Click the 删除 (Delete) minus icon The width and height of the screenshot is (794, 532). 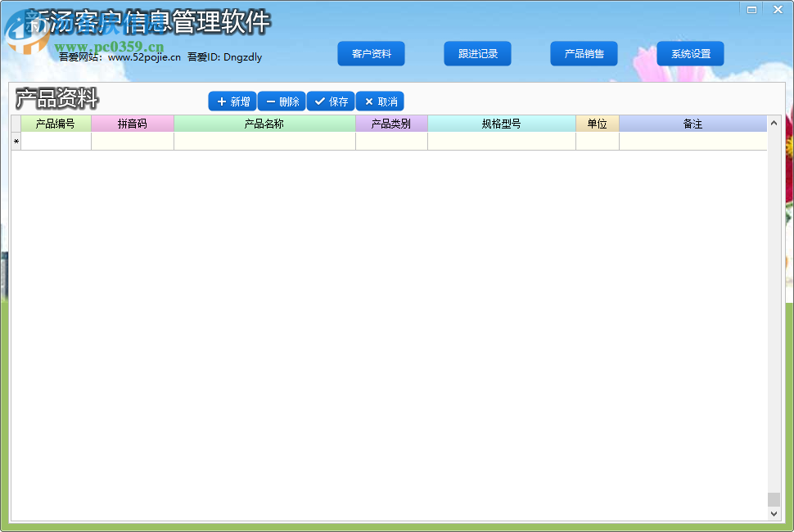point(272,101)
